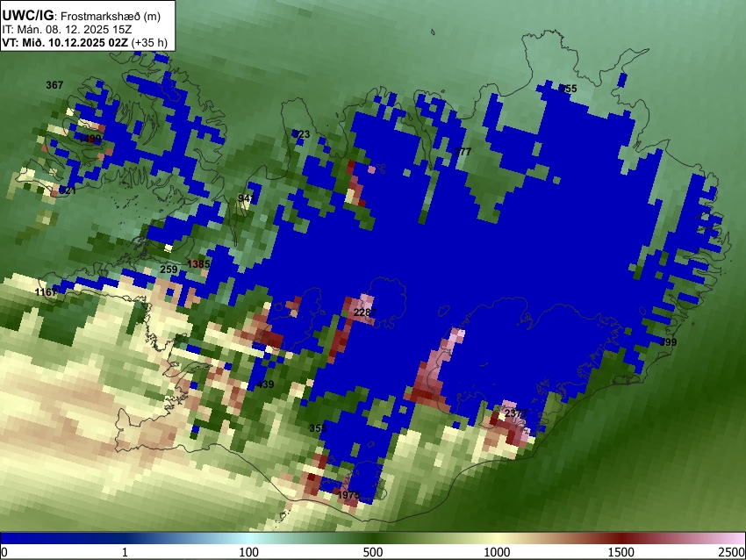The width and height of the screenshot is (746, 560).
Task: Click the '100' label on the color scale
Action: point(249,552)
